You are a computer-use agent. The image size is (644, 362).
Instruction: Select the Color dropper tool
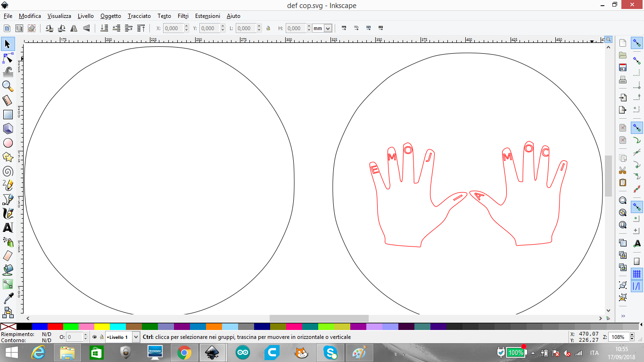point(8,298)
